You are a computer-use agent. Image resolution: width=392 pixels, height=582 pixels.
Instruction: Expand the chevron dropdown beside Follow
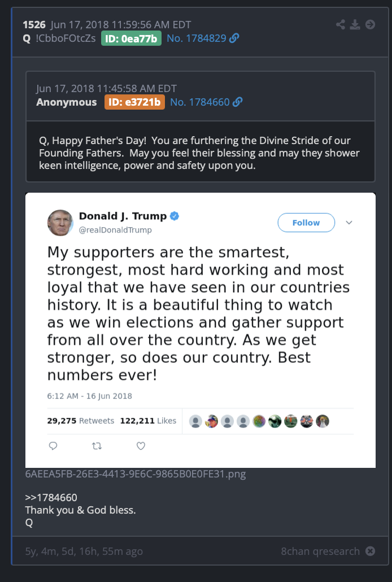click(x=349, y=223)
